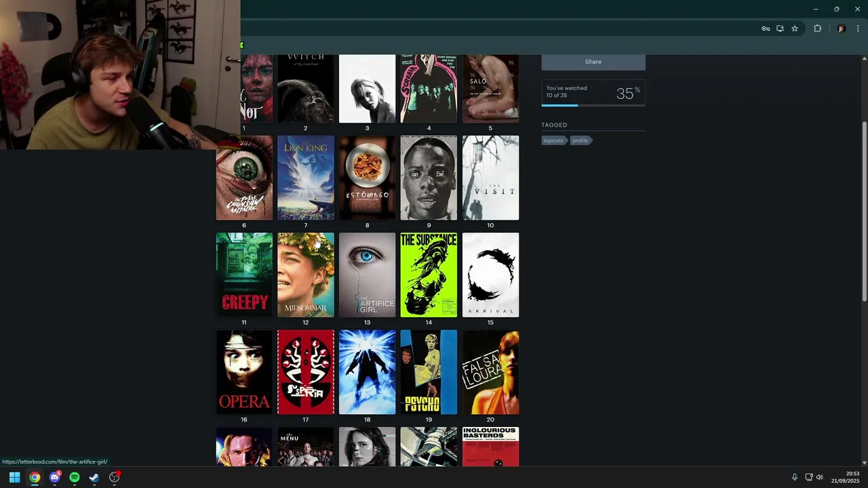Screen dimensions: 868x488
Task: Open the taskbar clock and date
Action: pos(846,477)
